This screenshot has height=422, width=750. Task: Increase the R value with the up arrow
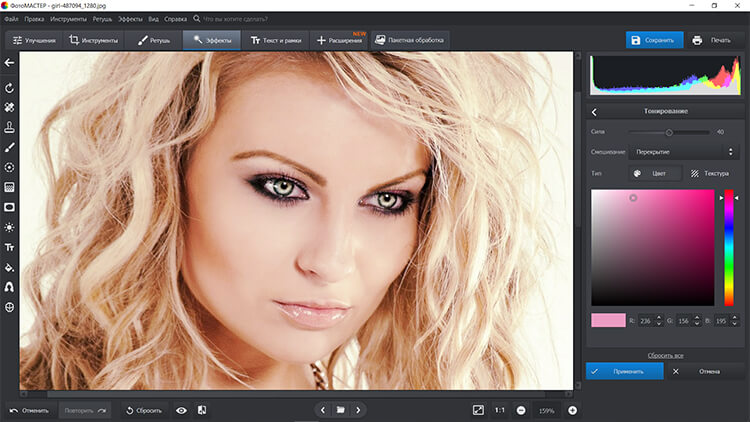tap(659, 318)
